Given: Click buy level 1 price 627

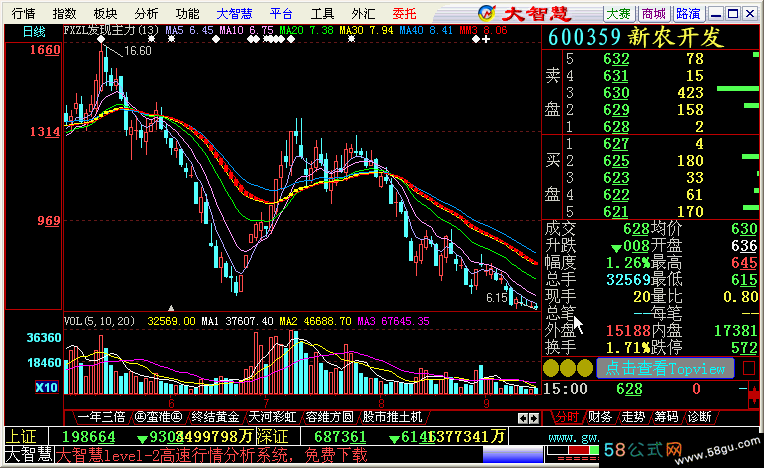Looking at the screenshot, I should (x=616, y=144).
